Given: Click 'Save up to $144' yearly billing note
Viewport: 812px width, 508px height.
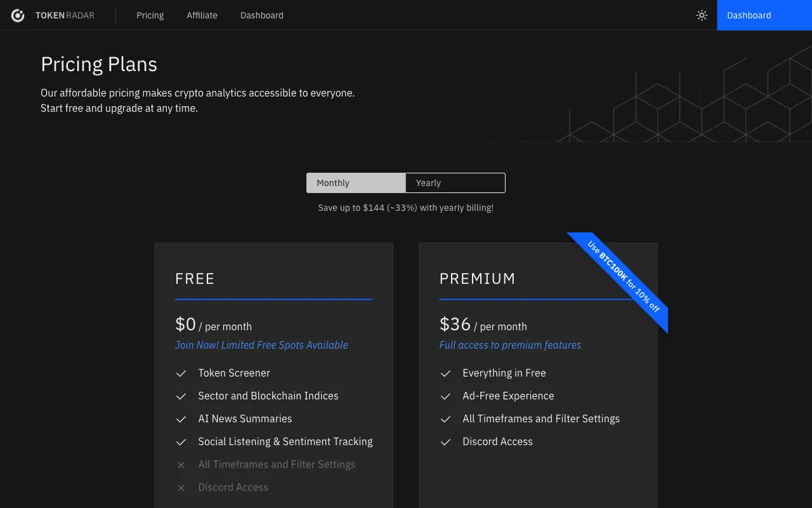Looking at the screenshot, I should [406, 208].
